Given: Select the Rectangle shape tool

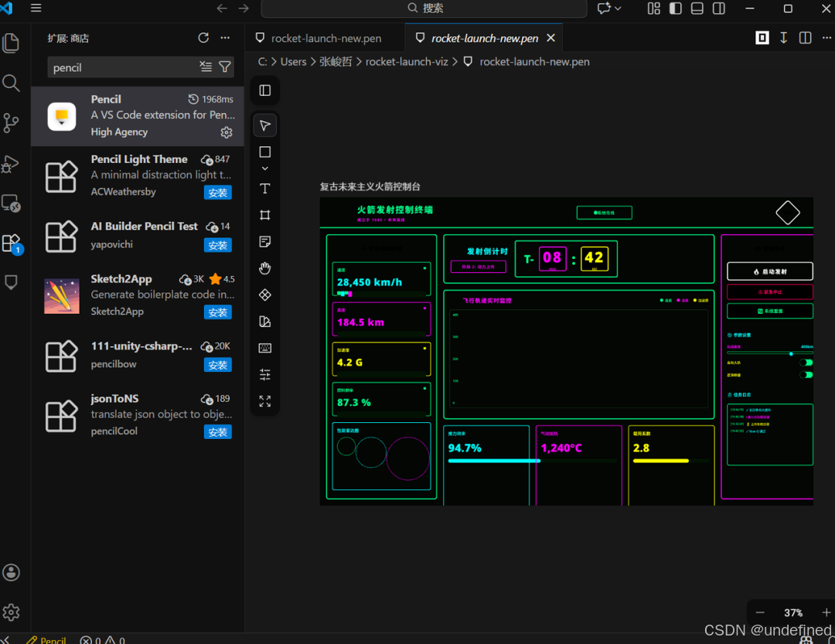Looking at the screenshot, I should coord(265,152).
